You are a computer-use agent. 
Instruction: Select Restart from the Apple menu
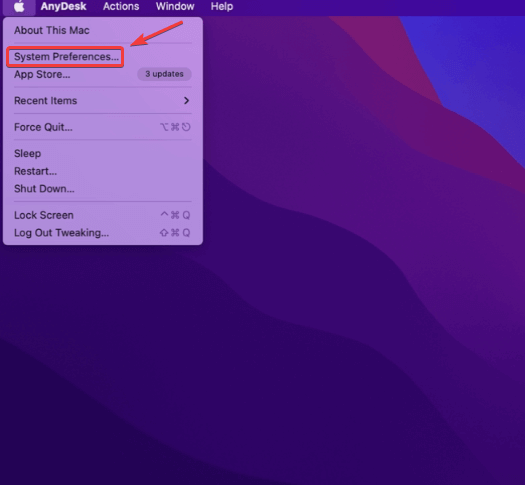click(x=103, y=171)
